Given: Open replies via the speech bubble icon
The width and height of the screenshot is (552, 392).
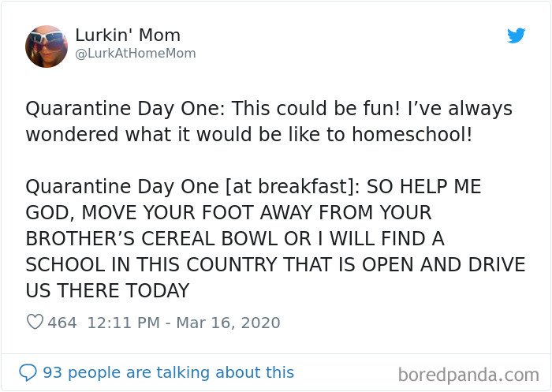Looking at the screenshot, I should 28,372.
